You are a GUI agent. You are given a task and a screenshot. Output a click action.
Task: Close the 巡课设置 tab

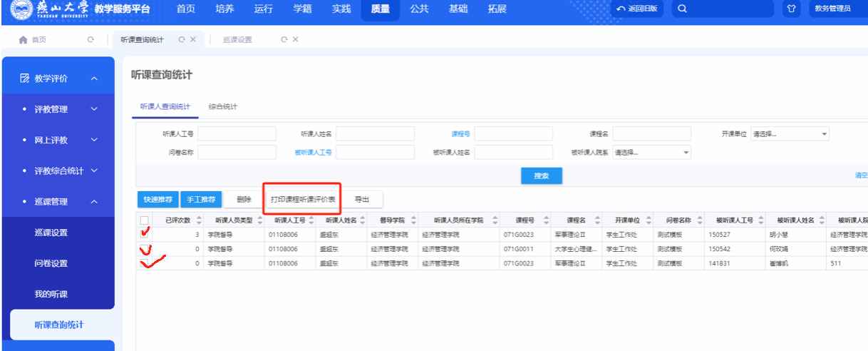pyautogui.click(x=296, y=39)
